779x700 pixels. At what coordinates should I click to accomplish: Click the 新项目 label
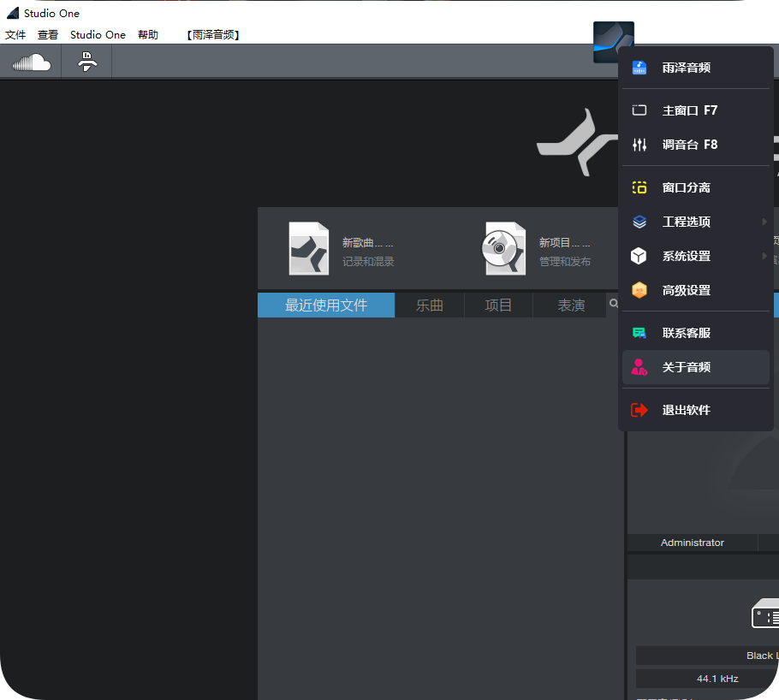pos(565,243)
